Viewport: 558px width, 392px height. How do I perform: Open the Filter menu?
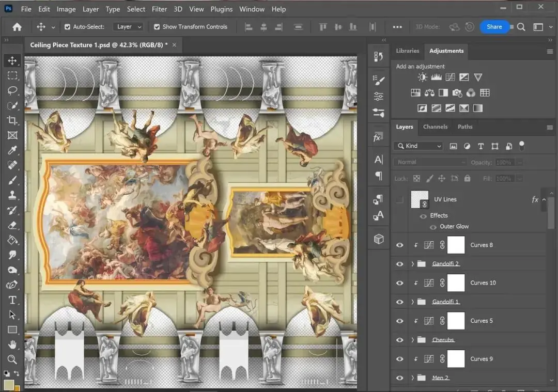click(159, 9)
